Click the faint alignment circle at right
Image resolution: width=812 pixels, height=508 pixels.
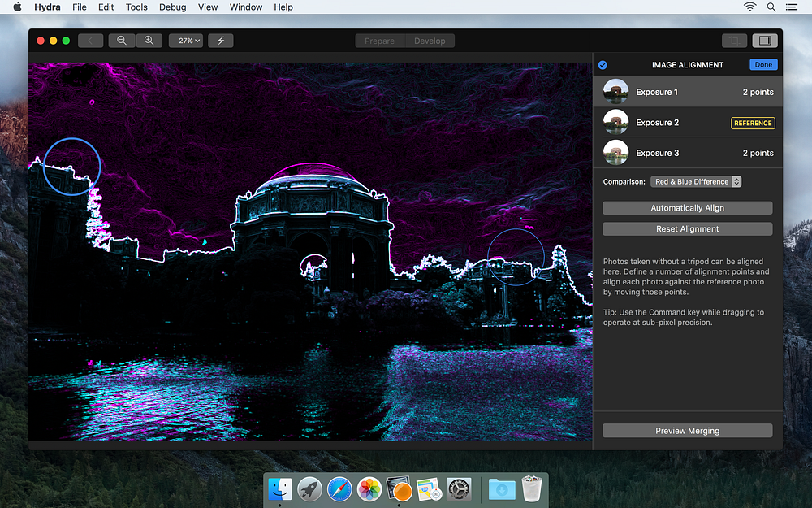pos(516,257)
